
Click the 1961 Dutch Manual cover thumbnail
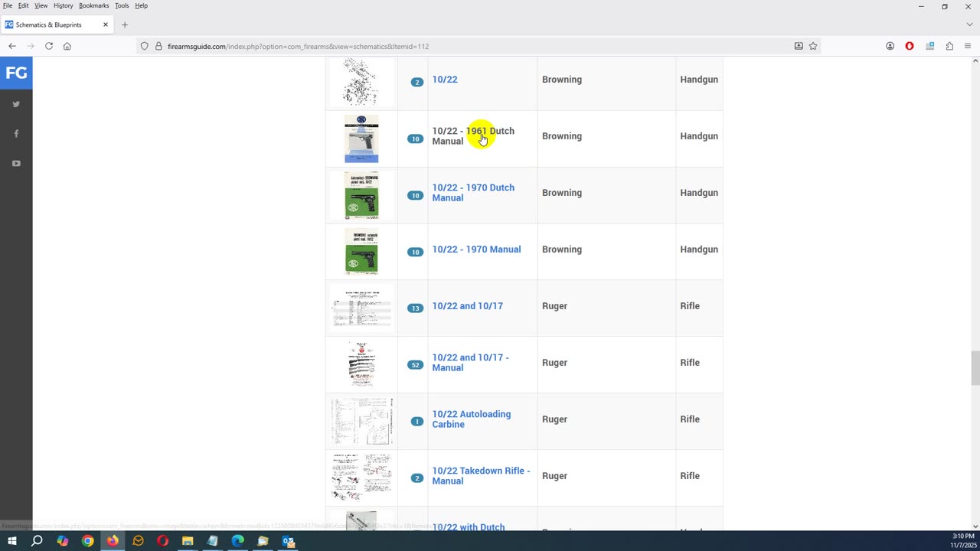tap(361, 139)
